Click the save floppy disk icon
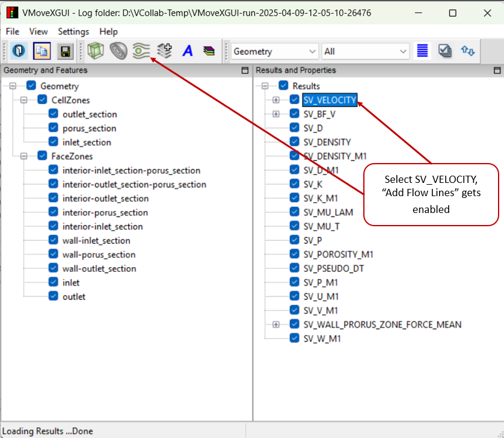This screenshot has height=438, width=504. pos(66,51)
